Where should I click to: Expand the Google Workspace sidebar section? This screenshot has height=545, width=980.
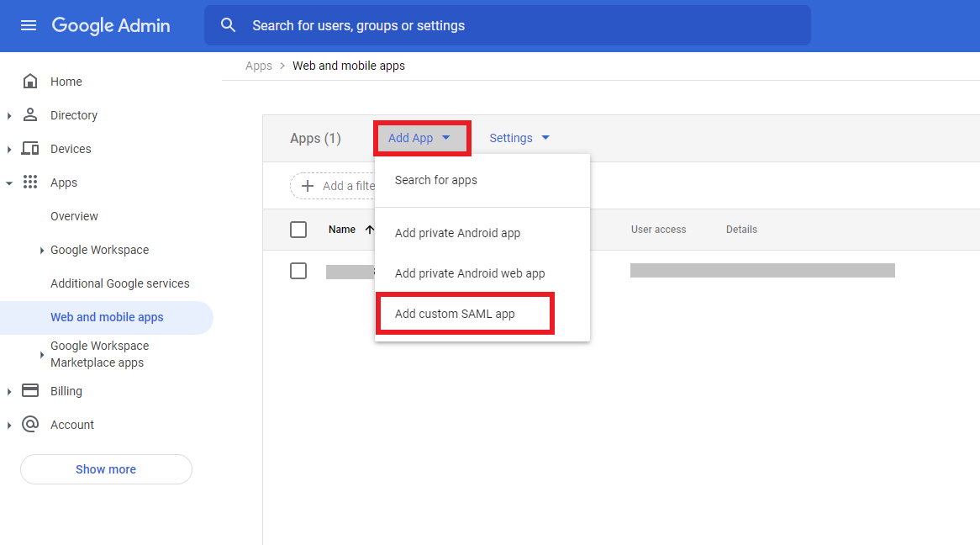pyautogui.click(x=41, y=250)
